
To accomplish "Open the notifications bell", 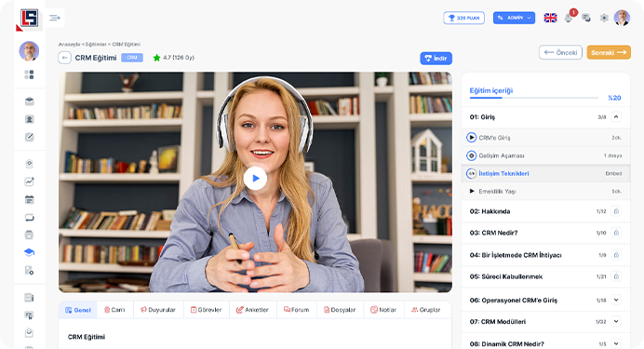I will pyautogui.click(x=569, y=18).
